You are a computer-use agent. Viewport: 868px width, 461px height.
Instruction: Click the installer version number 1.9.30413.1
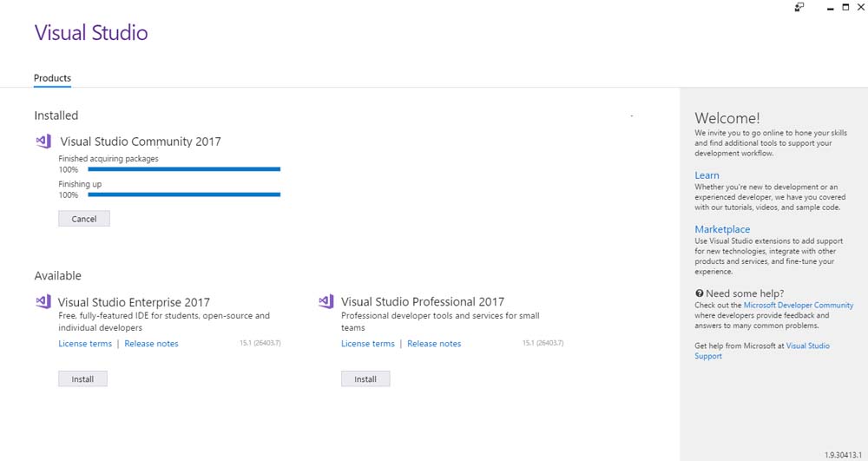[x=843, y=455]
